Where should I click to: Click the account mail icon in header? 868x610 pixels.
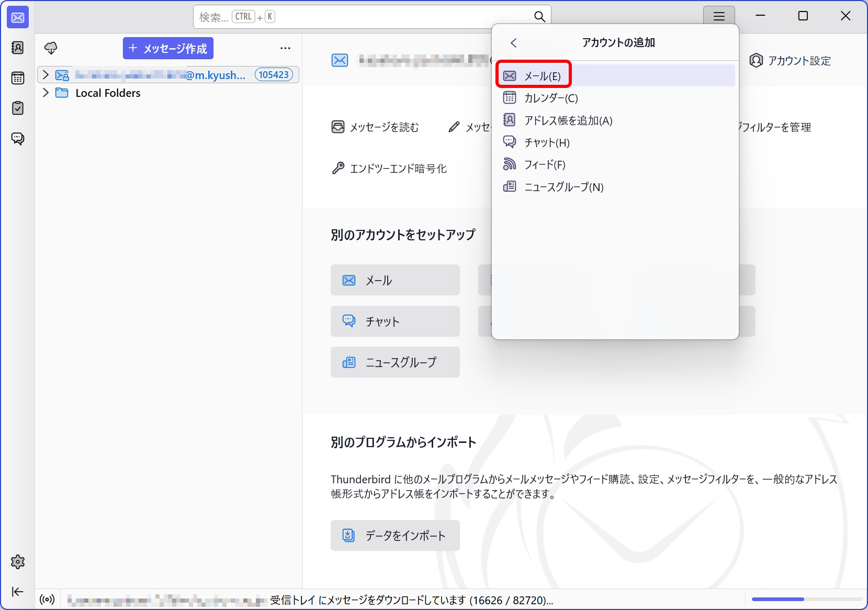(340, 60)
